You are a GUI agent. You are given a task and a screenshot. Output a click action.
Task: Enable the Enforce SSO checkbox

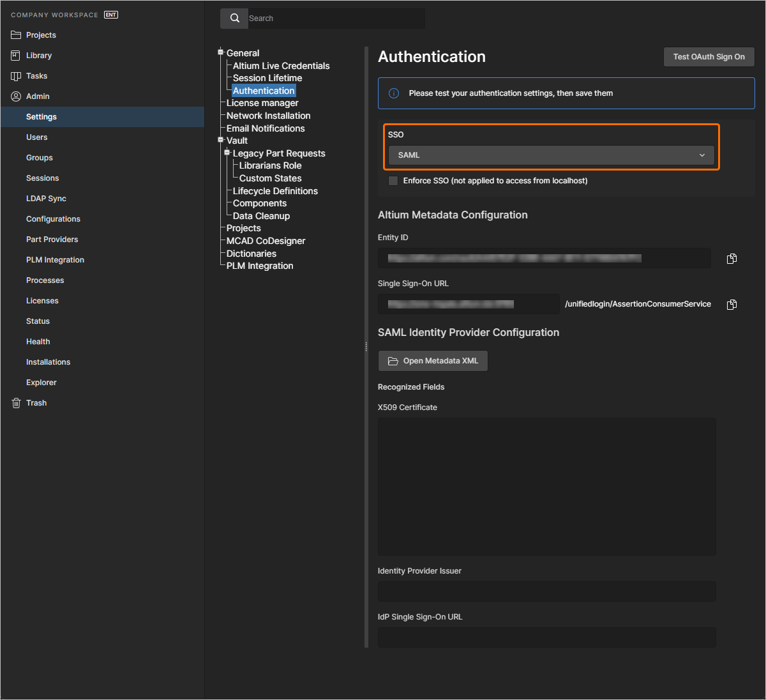393,181
